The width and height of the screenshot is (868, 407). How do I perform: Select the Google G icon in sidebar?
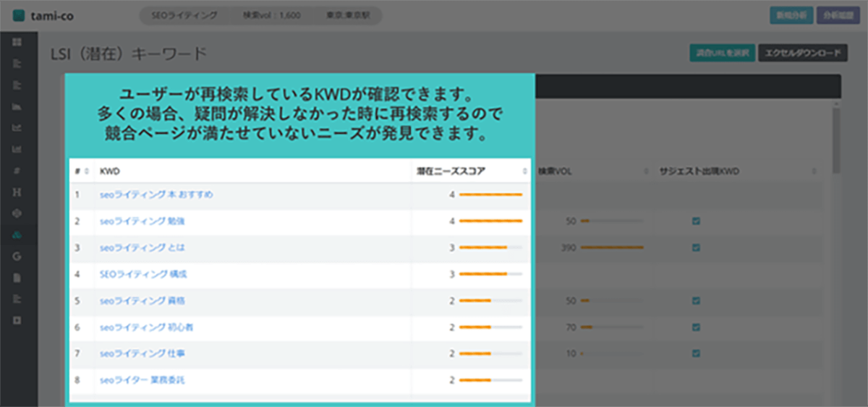(17, 256)
